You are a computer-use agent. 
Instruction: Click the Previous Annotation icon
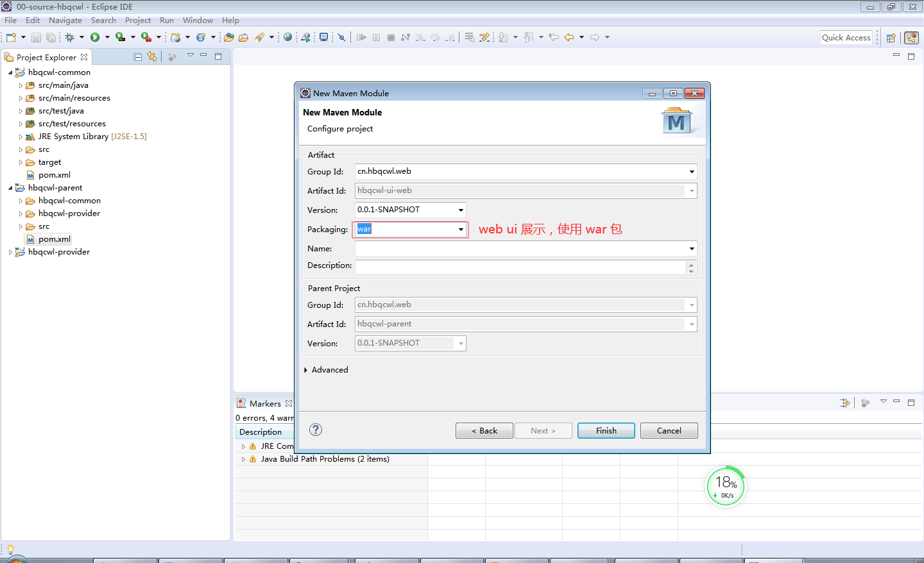coord(529,37)
